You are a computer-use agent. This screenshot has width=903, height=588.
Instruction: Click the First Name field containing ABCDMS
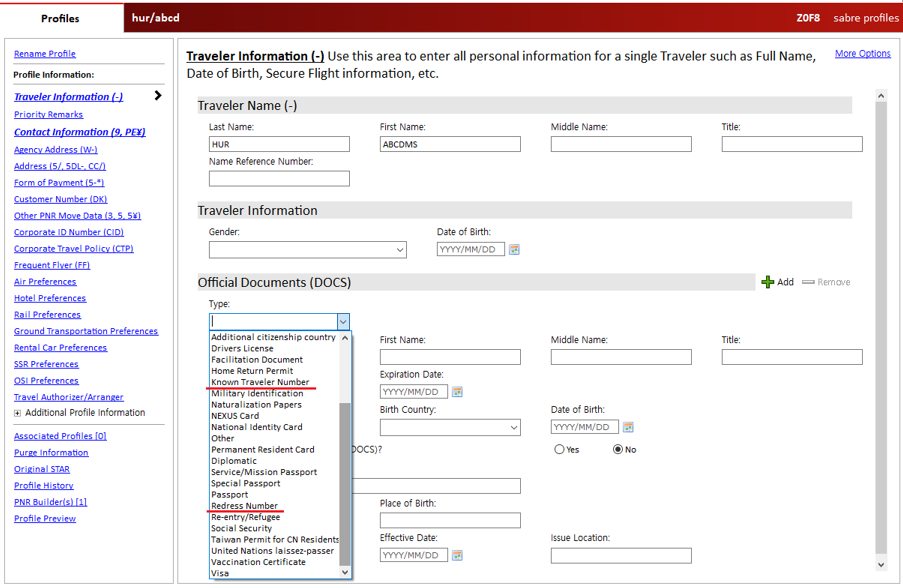pyautogui.click(x=450, y=144)
